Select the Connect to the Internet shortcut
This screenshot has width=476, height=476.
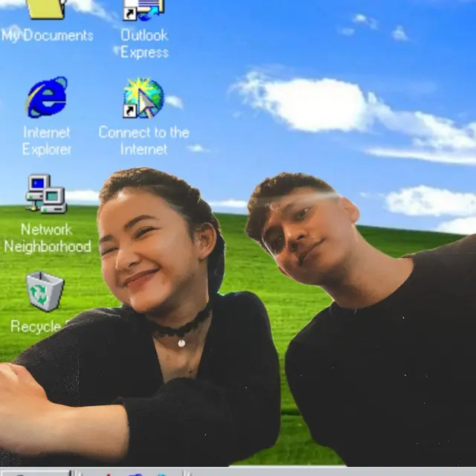(x=144, y=97)
